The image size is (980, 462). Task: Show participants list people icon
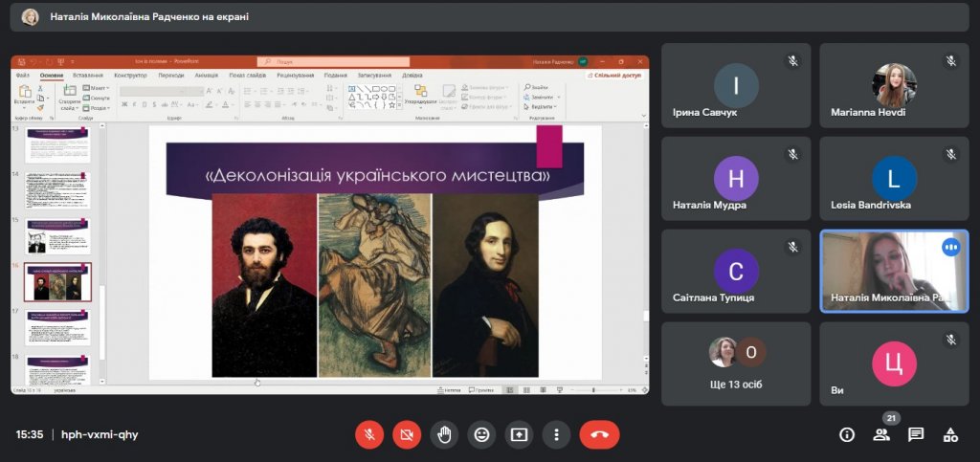click(881, 434)
